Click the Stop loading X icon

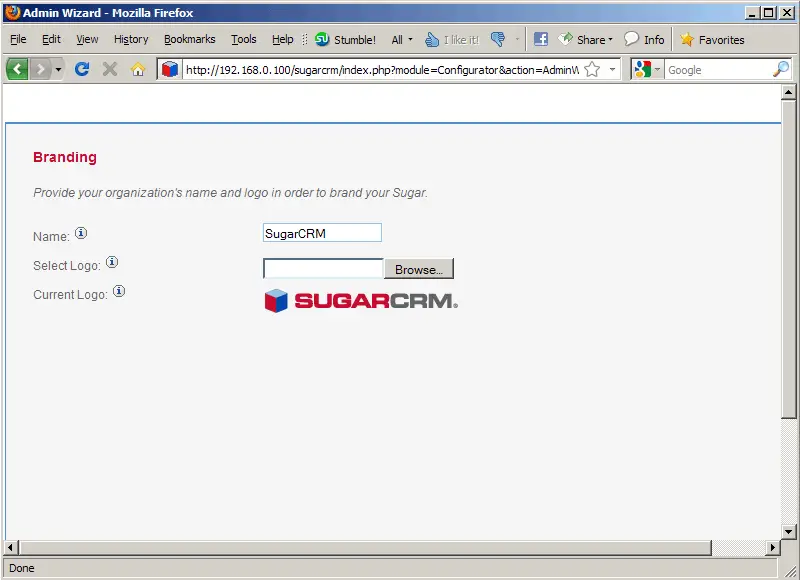tap(110, 69)
